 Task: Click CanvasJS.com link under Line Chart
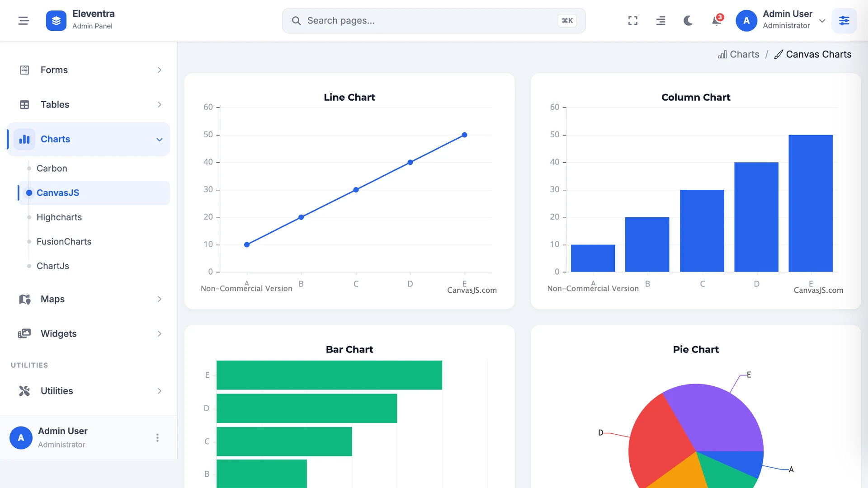pyautogui.click(x=472, y=291)
